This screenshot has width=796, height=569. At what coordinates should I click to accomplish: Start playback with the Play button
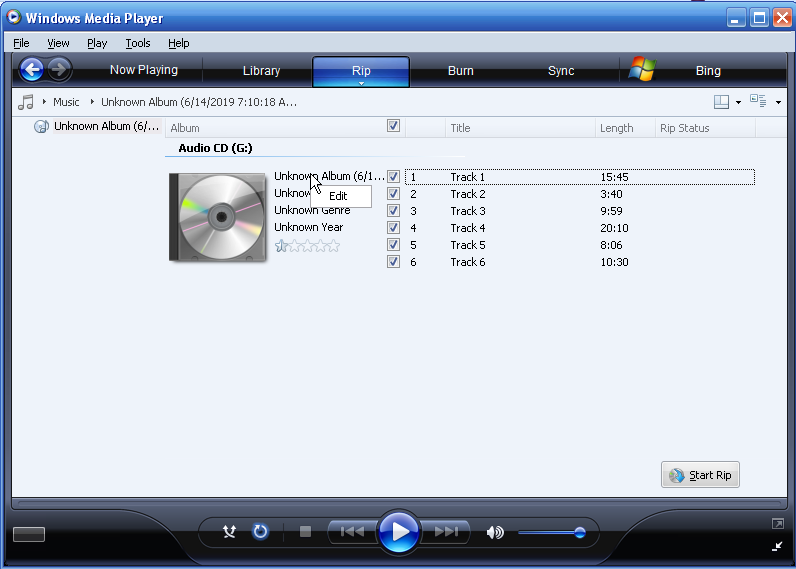point(399,531)
